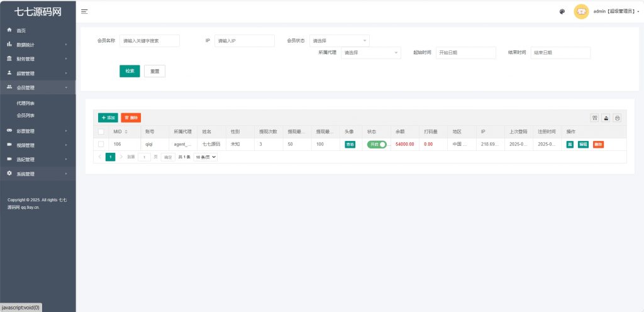Open the 10条/页 page size dropdown

point(206,157)
